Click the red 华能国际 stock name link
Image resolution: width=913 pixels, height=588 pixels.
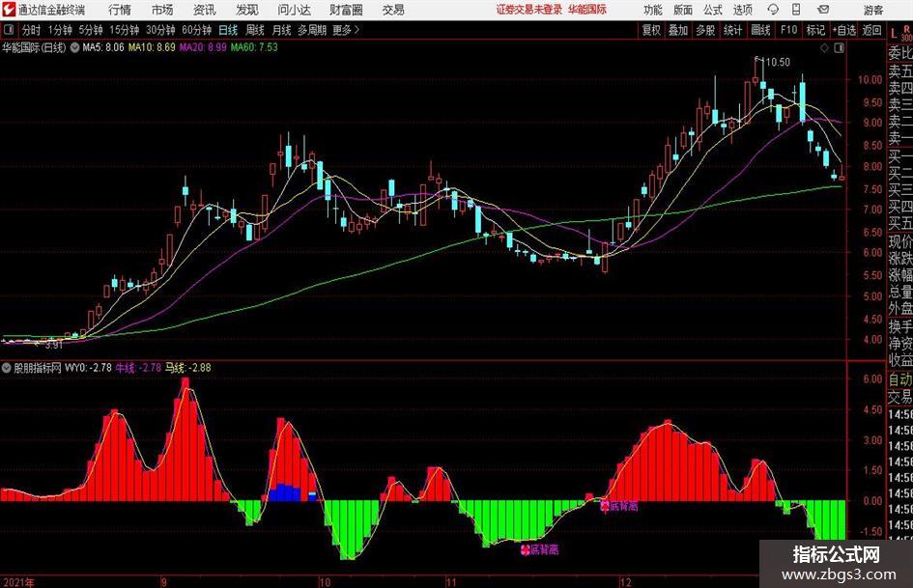587,10
